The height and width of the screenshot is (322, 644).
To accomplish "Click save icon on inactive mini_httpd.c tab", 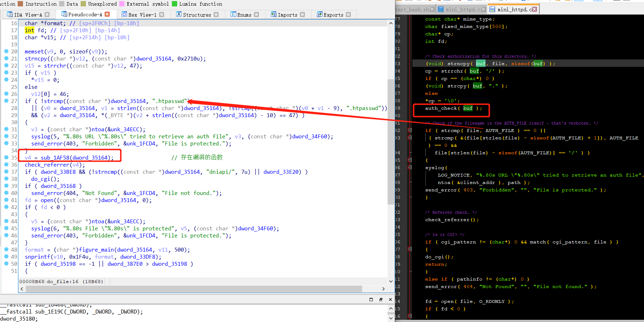I will click(441, 9).
